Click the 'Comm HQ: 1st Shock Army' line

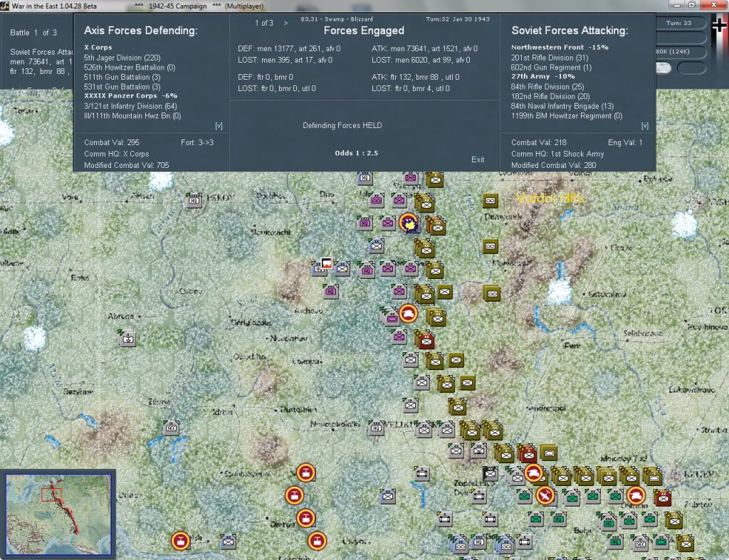click(x=557, y=154)
